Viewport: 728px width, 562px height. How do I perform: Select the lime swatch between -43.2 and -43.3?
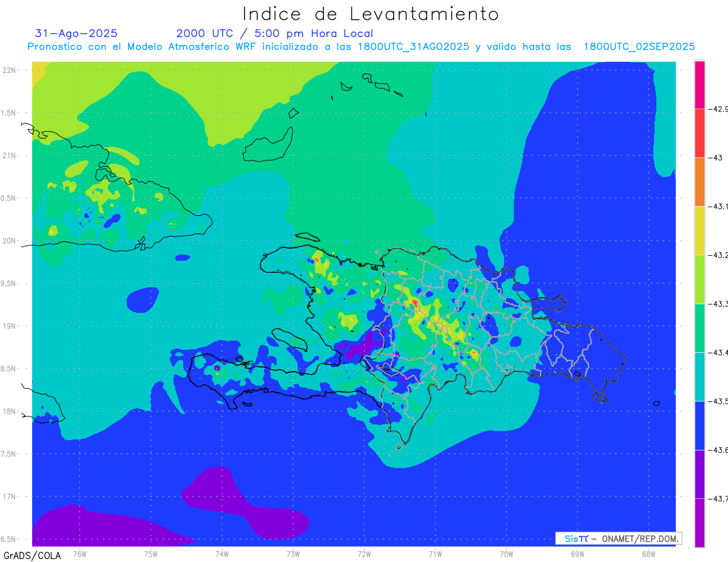(699, 279)
